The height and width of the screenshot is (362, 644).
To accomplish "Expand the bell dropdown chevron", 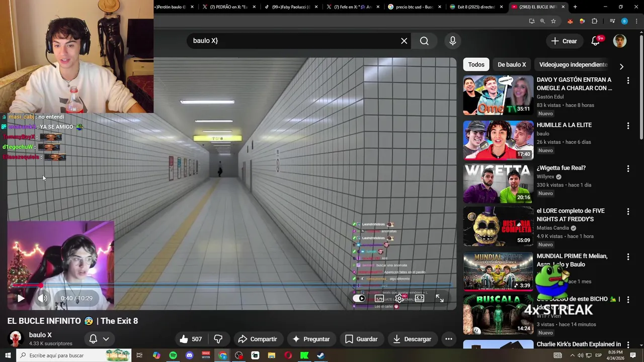I will coord(106,339).
